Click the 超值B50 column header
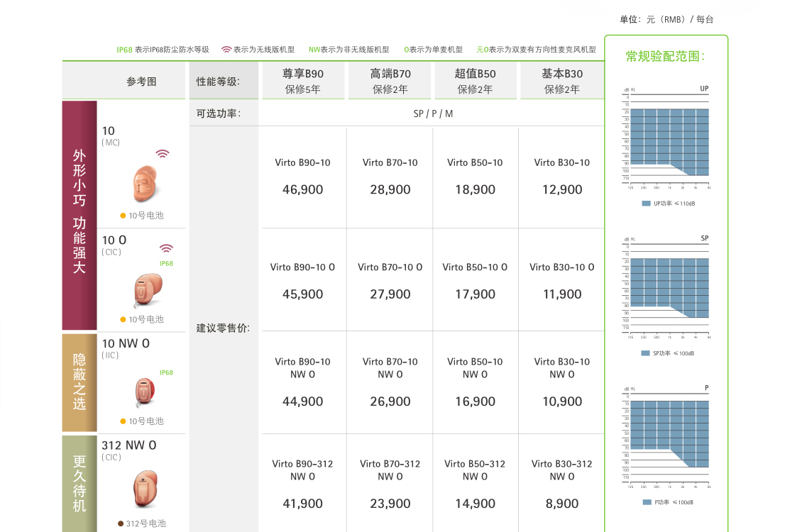This screenshot has width=785, height=532. pos(475,81)
